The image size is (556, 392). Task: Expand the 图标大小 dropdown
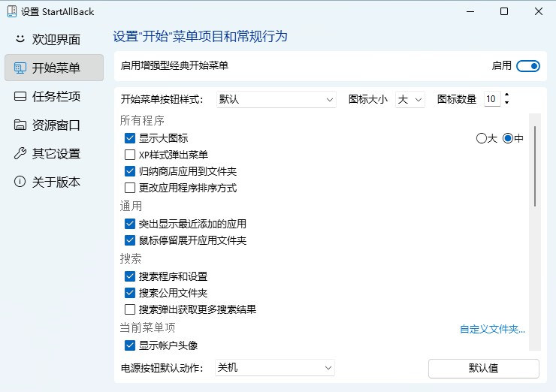pos(410,99)
